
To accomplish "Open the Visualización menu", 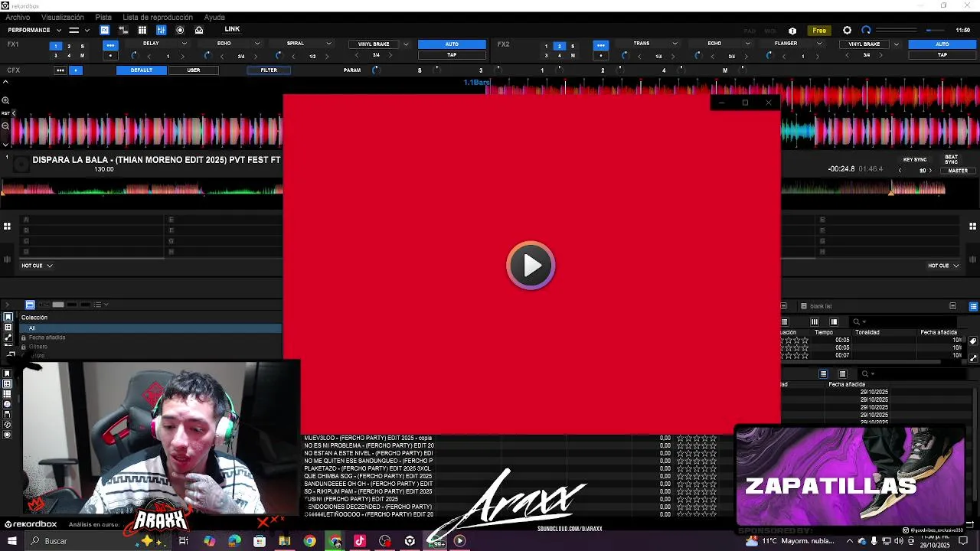I will tap(63, 17).
